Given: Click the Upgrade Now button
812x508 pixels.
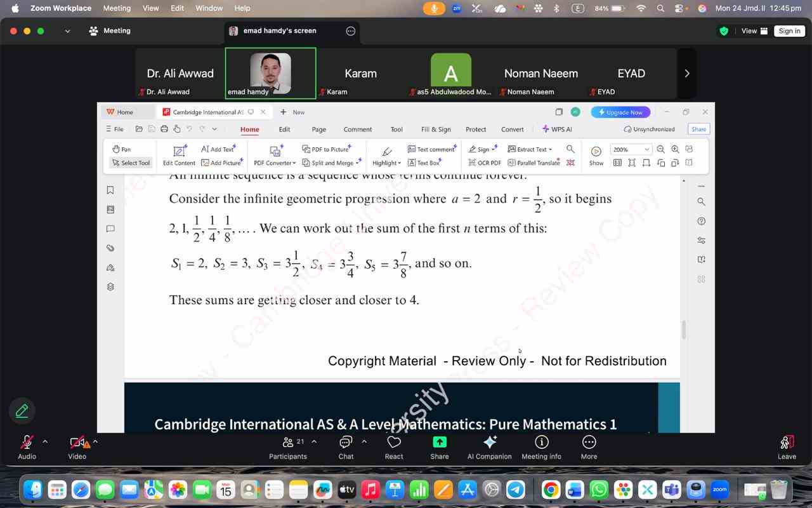Looking at the screenshot, I should [620, 112].
